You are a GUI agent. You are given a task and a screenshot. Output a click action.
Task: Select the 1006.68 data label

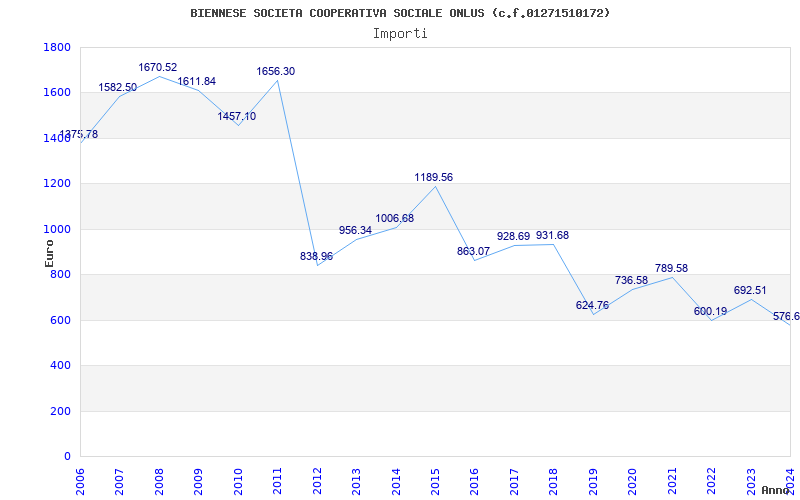pyautogui.click(x=395, y=218)
